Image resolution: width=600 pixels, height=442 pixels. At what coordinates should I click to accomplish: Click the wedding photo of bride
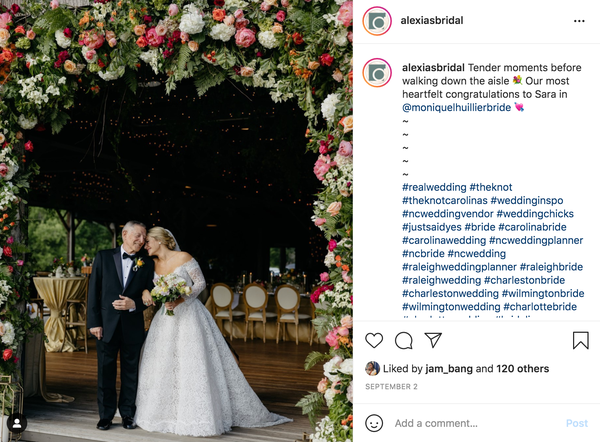[176, 221]
